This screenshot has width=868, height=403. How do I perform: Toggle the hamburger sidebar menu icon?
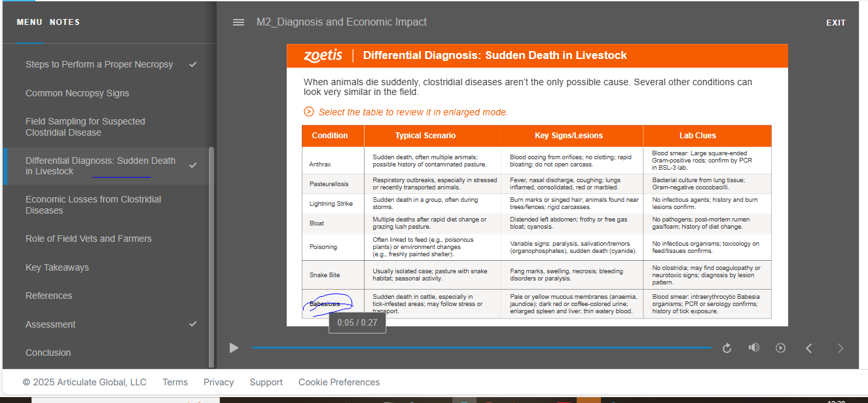click(x=238, y=22)
